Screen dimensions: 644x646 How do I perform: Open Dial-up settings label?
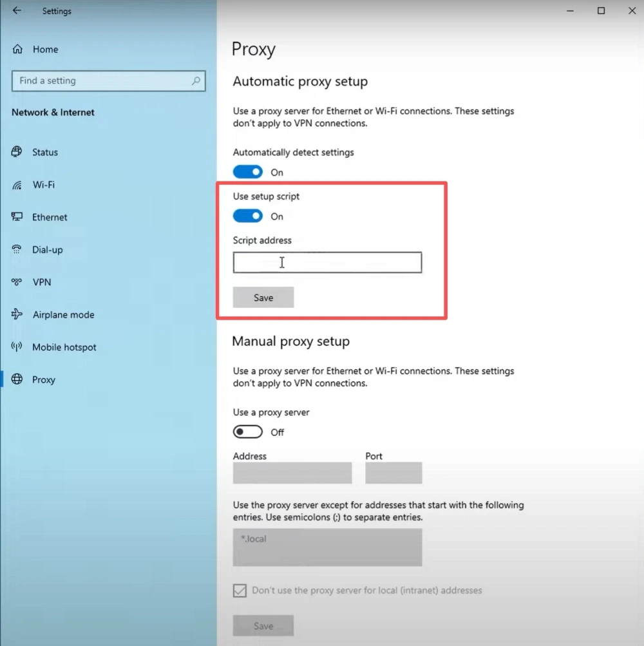coord(48,250)
